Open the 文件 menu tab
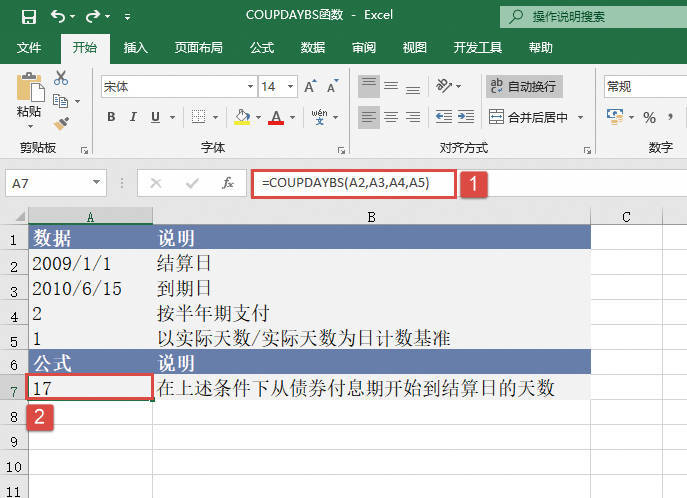This screenshot has height=498, width=687. [29, 47]
